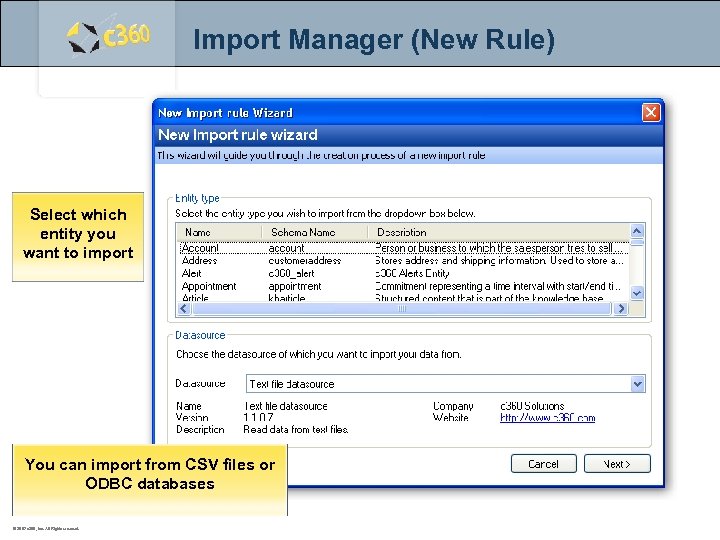This screenshot has height=540, width=720.
Task: Click the entity list scroll-down arrow
Action: point(637,293)
